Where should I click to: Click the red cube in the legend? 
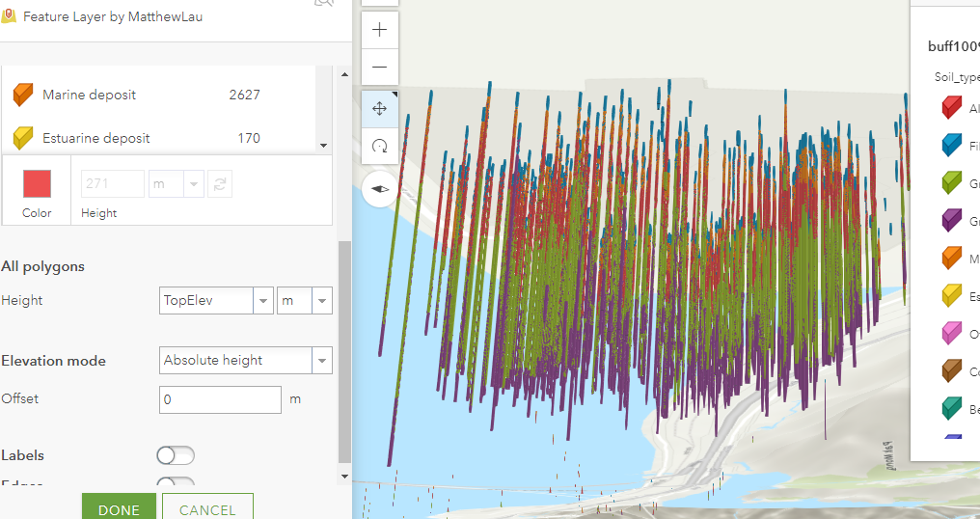click(x=952, y=107)
